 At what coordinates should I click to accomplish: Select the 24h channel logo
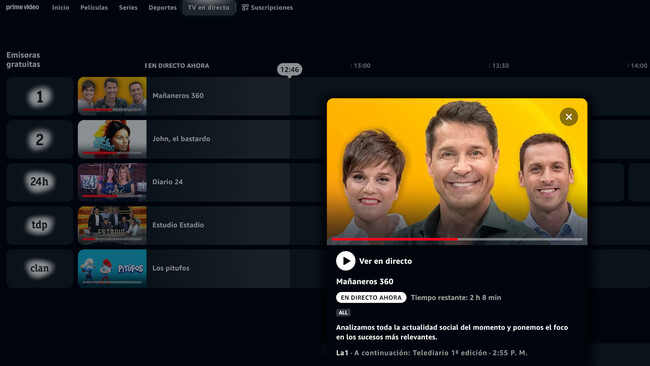[40, 182]
